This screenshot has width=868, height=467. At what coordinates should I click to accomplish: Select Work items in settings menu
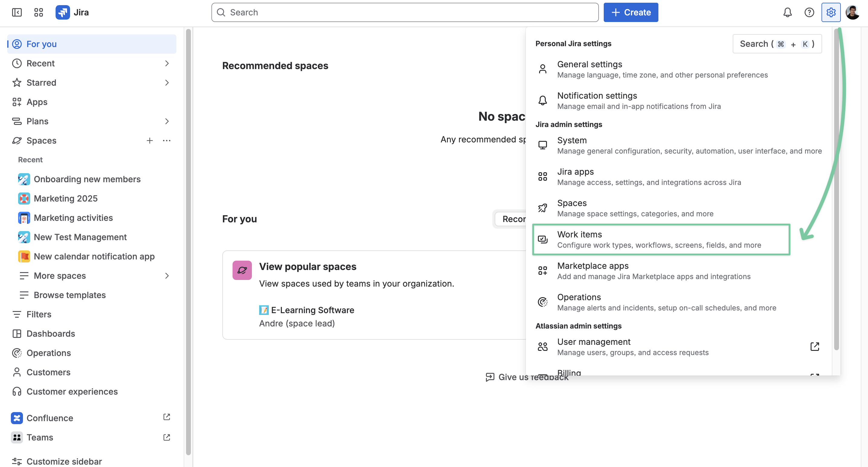pos(661,240)
